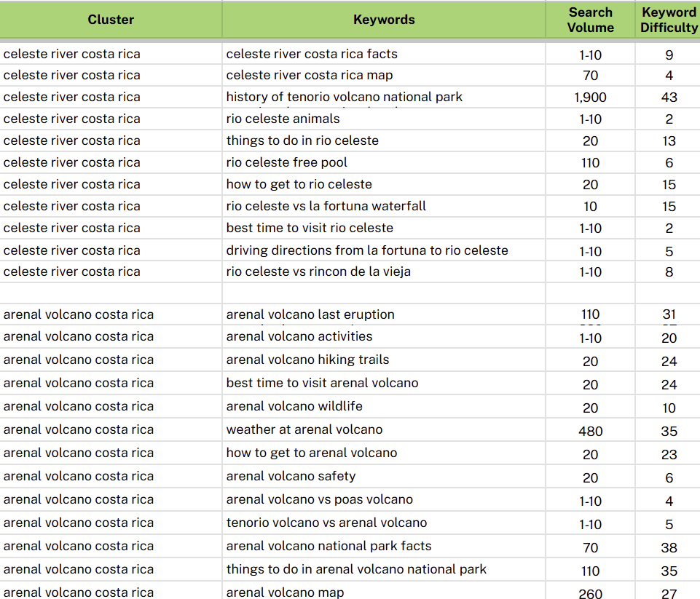The image size is (700, 599).
Task: Click 'history of tenorio volcano national park' cell
Action: click(x=384, y=98)
